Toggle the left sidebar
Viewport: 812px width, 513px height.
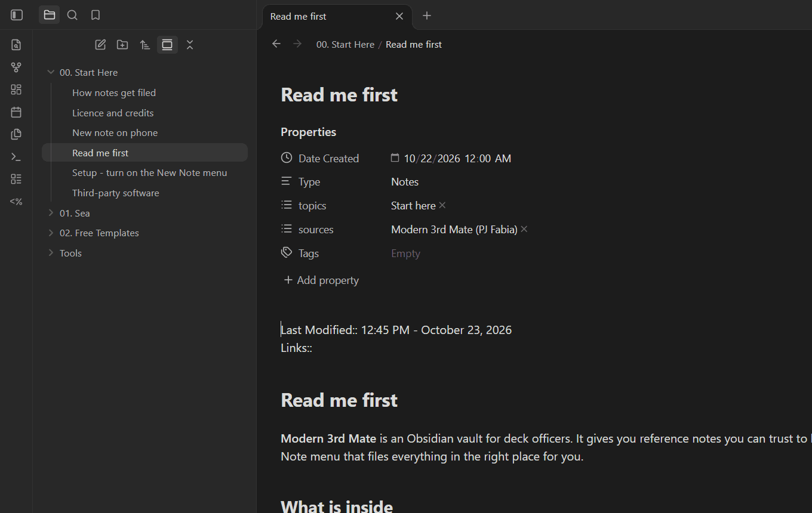(x=17, y=15)
